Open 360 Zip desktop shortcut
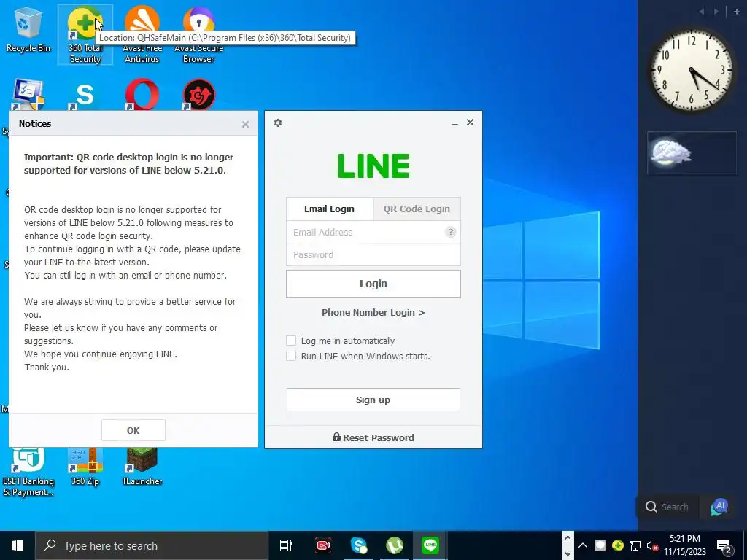747x560 pixels. pos(85,467)
